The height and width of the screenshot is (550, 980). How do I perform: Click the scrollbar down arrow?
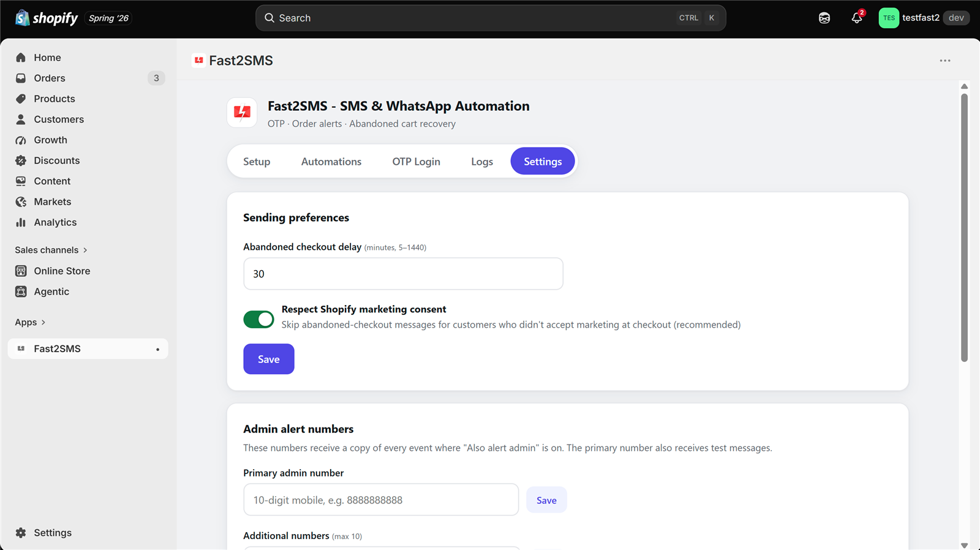[964, 545]
